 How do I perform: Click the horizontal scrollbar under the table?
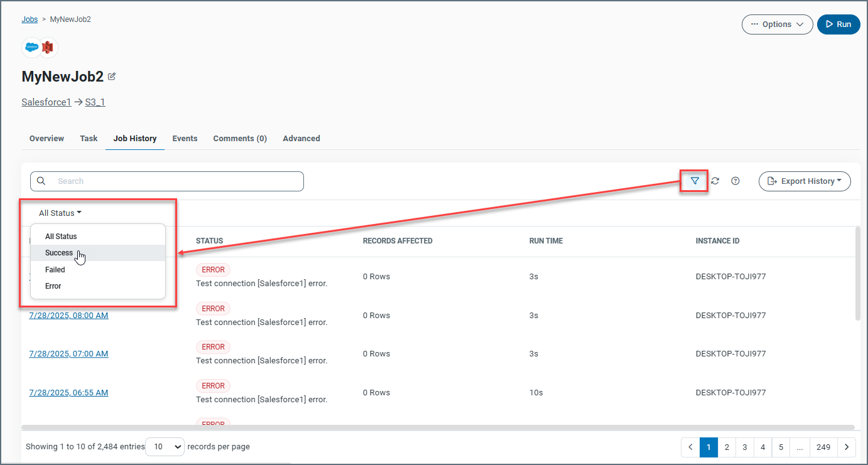440,427
